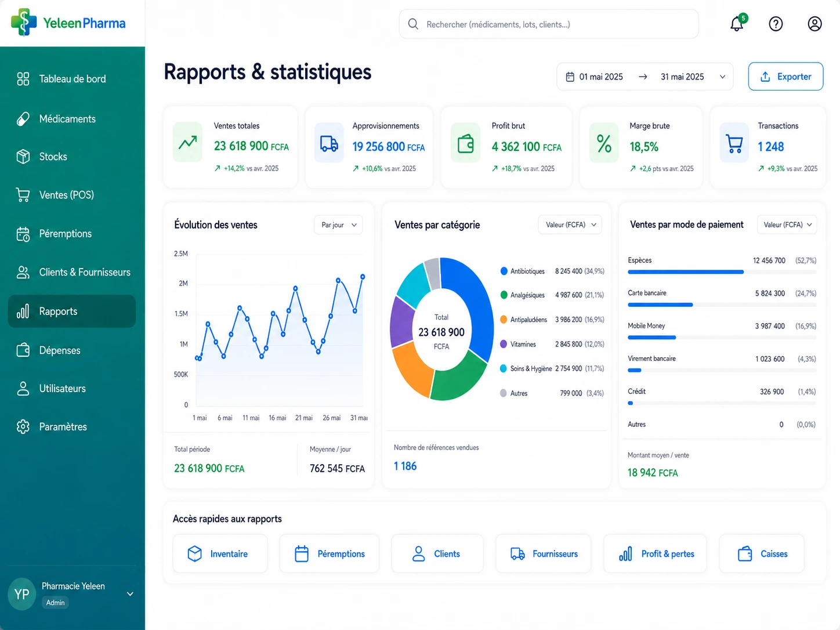
Task: Click the Antibiotiques legend blue dot
Action: pyautogui.click(x=504, y=271)
